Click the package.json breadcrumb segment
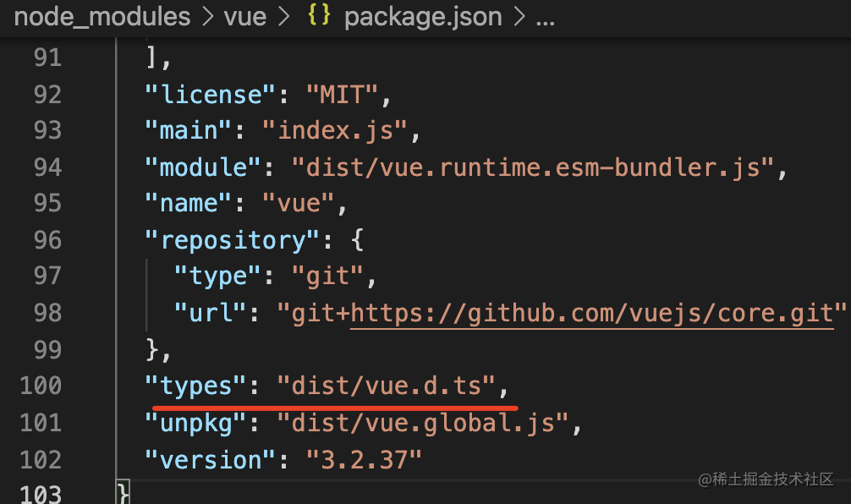Viewport: 851px width, 504px height. point(423,18)
